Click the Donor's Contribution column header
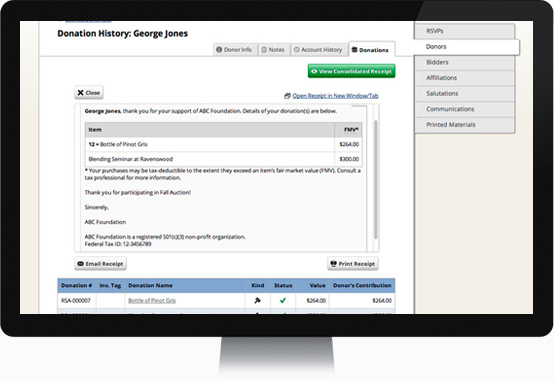Image resolution: width=554 pixels, height=381 pixels. pos(362,285)
